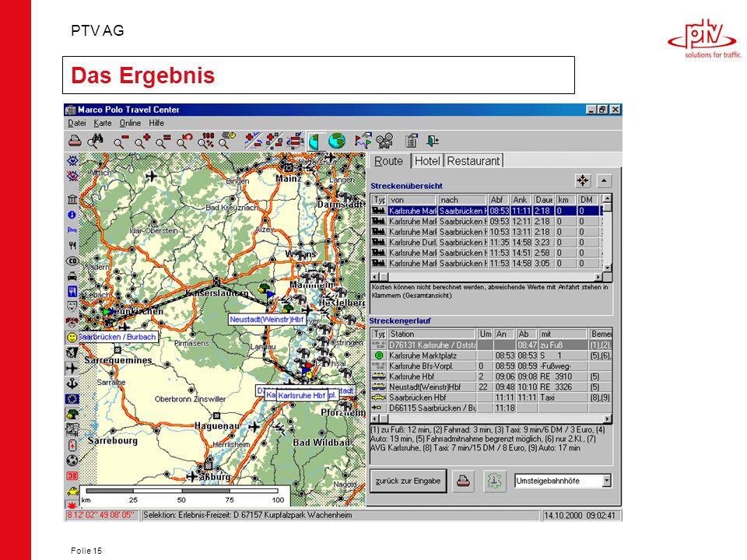Select the Saarbrücken Hbf Taxi row
The height and width of the screenshot is (560, 747).
[x=491, y=397]
